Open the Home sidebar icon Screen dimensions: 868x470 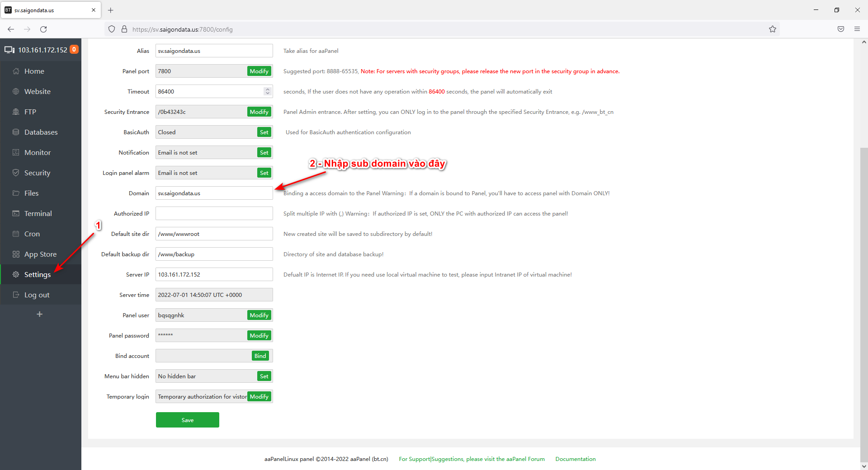point(16,71)
